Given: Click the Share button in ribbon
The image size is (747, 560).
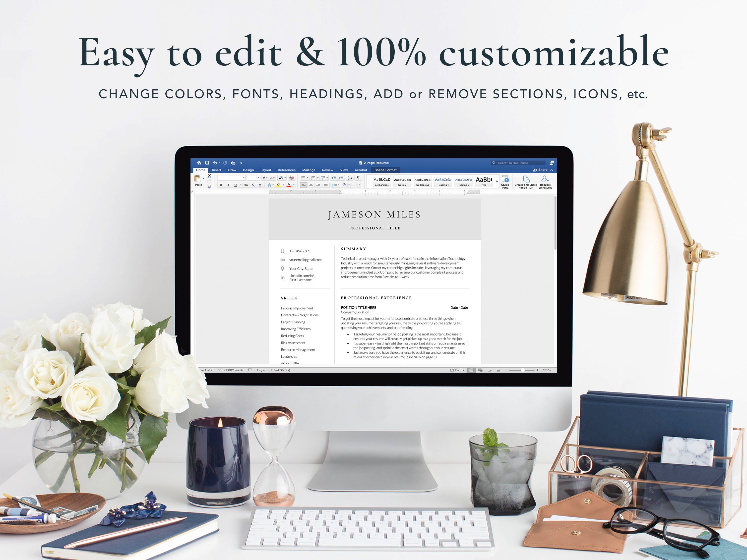Looking at the screenshot, I should point(541,170).
